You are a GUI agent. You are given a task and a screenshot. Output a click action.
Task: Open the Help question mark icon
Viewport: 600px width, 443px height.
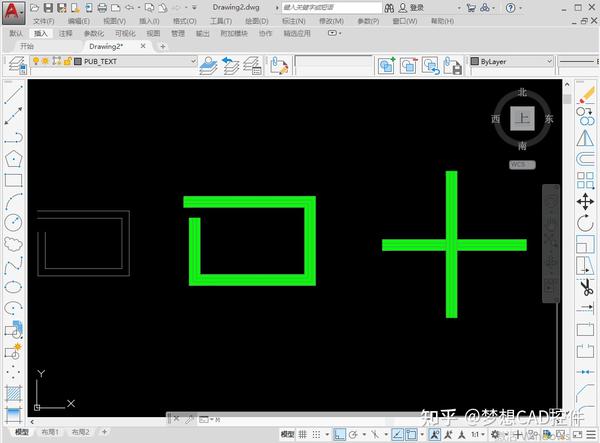(x=510, y=8)
